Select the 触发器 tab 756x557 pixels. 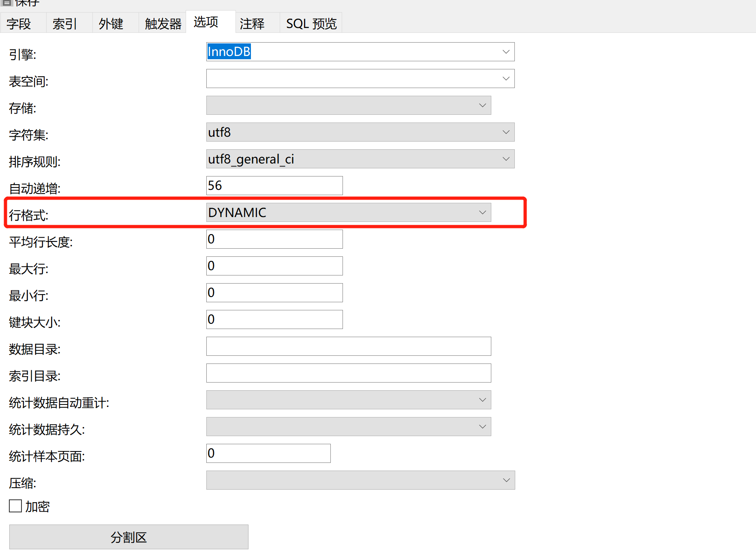coord(163,23)
